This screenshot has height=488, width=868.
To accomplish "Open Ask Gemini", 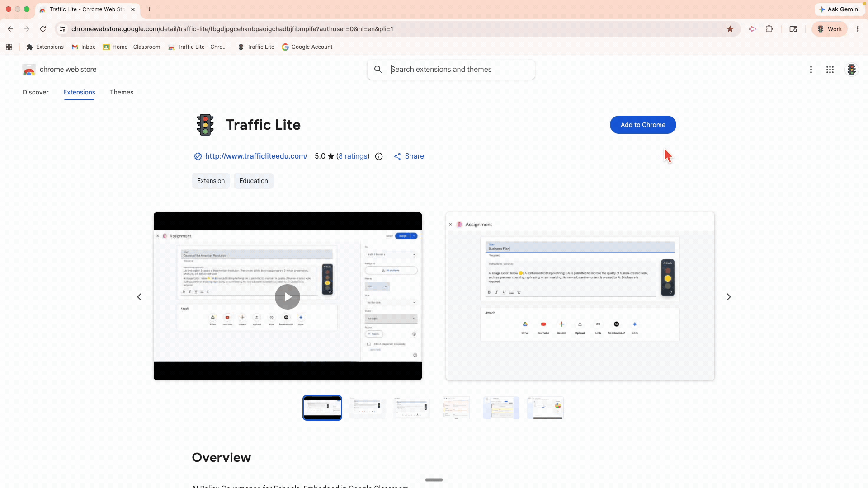I will tap(840, 9).
